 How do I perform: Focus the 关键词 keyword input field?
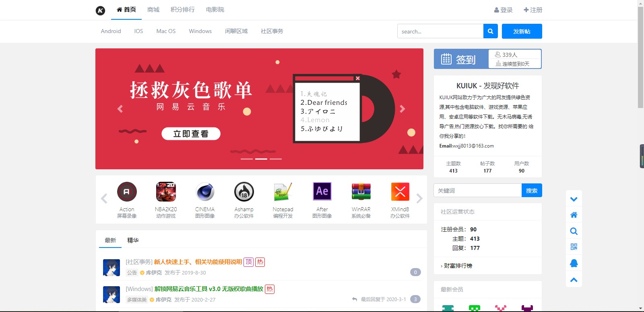click(x=478, y=190)
